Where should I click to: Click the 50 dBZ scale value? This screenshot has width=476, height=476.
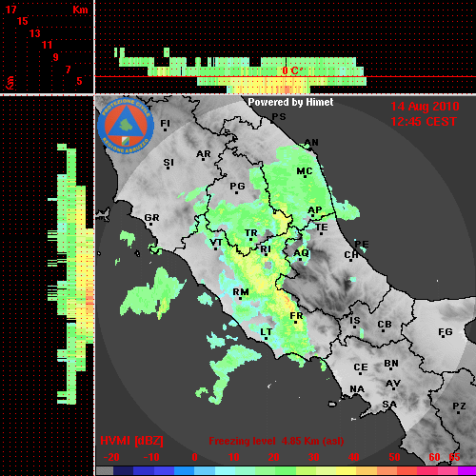[x=394, y=457]
